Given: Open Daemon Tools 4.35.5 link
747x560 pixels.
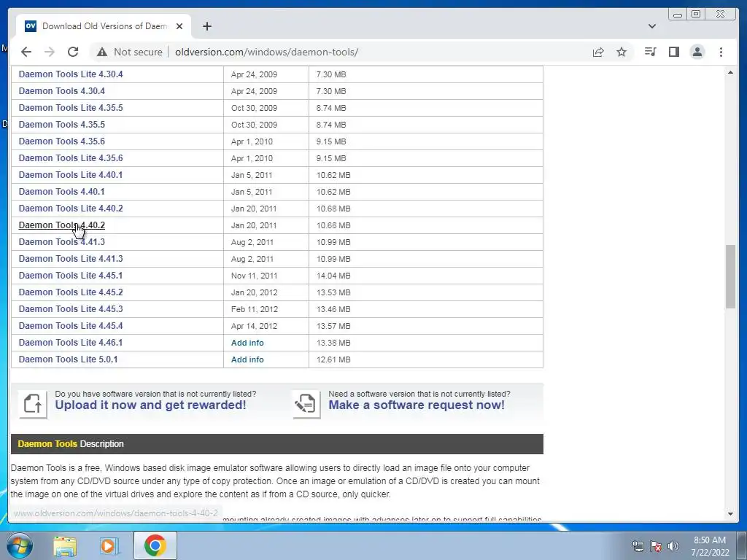Looking at the screenshot, I should [61, 124].
